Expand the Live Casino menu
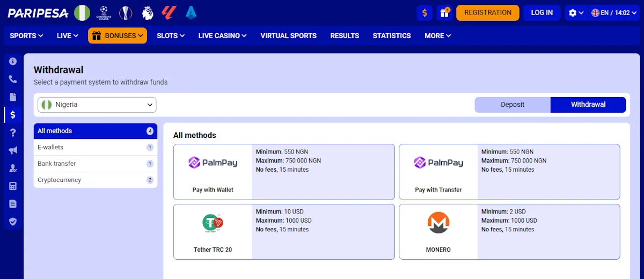 (222, 36)
